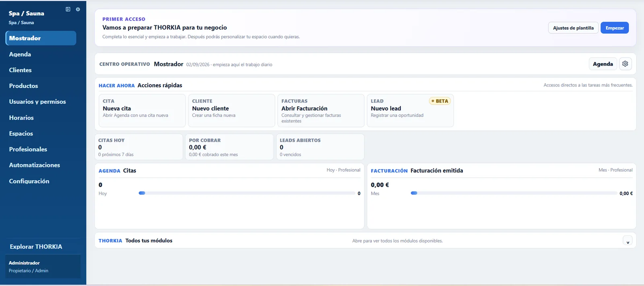Open Profesionales in the sidebar
Screen dimensions: 644x286
coord(28,149)
